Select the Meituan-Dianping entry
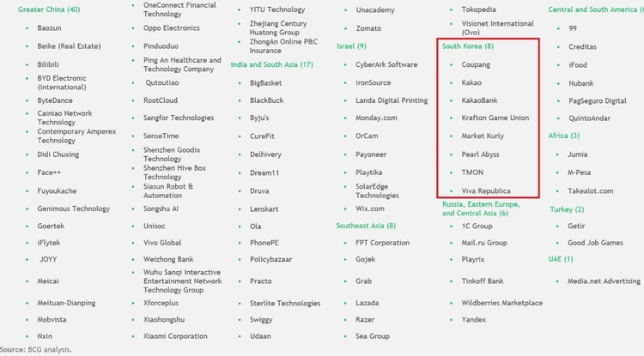644x356 pixels. coord(66,303)
